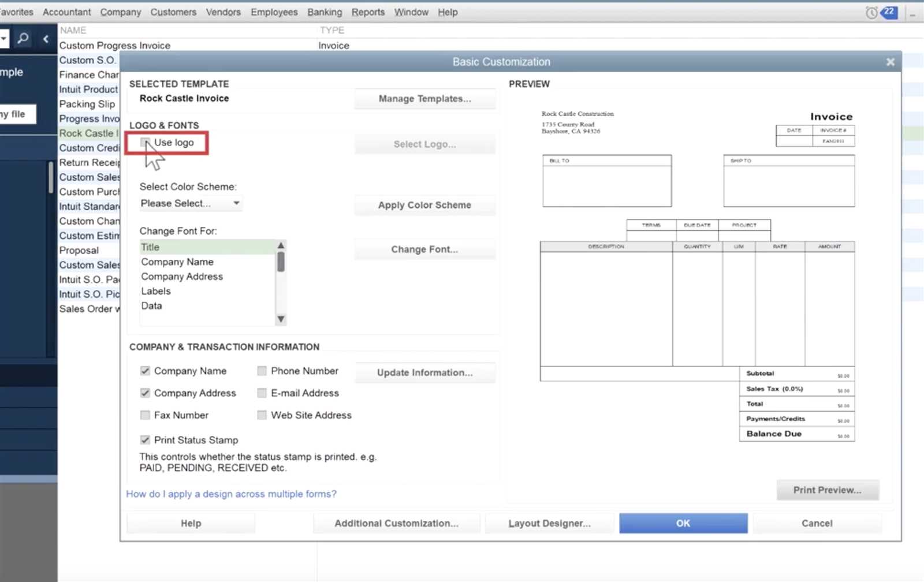Click the Update Information button
This screenshot has height=582, width=924.
click(424, 373)
